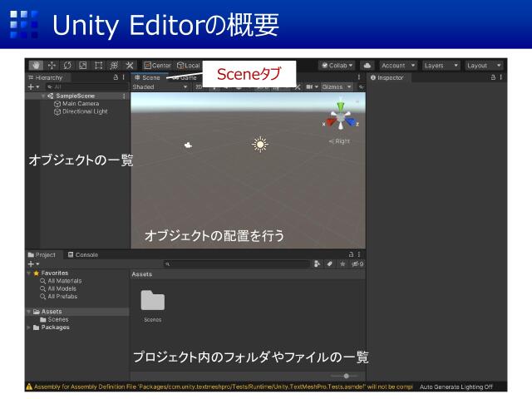This screenshot has width=532, height=399.
Task: Click the Directional Light sun gizmo
Action: (x=260, y=145)
